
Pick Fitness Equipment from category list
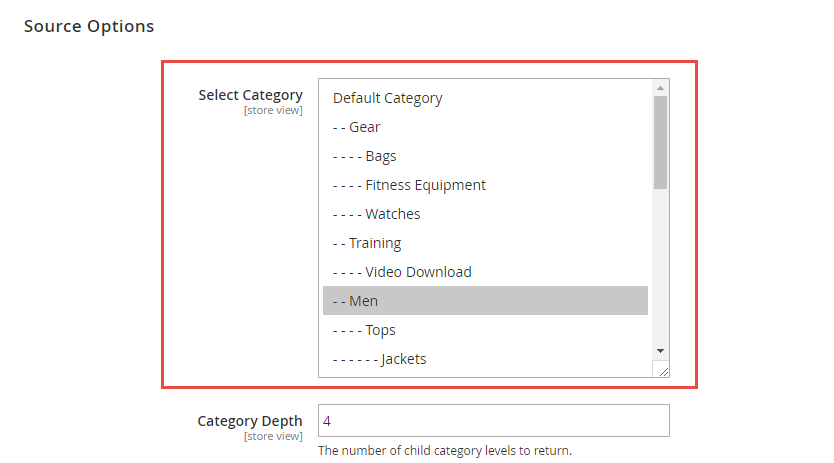(485, 185)
